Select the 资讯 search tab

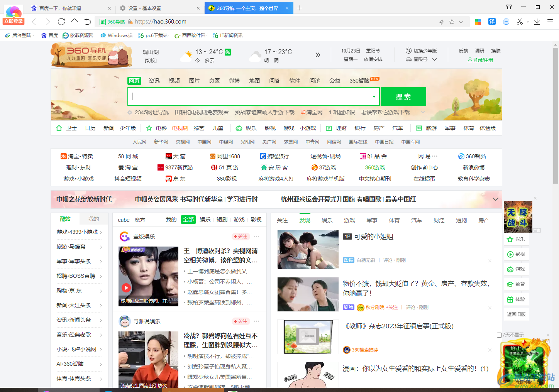[x=154, y=81]
